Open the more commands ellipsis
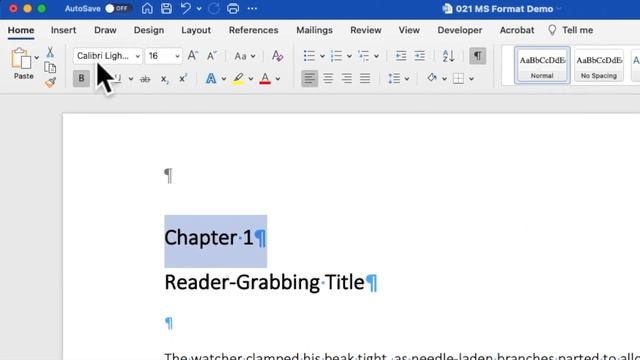Viewport: 640px width, 360px height. [x=253, y=9]
